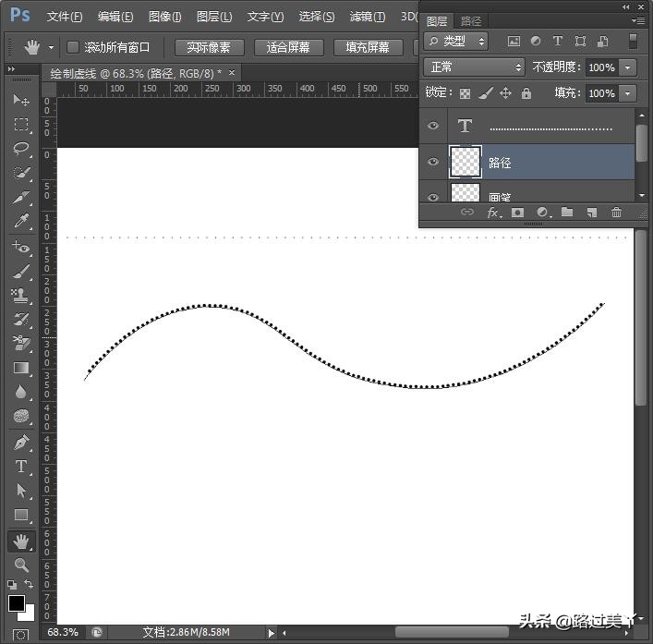Create a new layer group folder
Viewport: 653px width, 644px height.
coord(566,213)
